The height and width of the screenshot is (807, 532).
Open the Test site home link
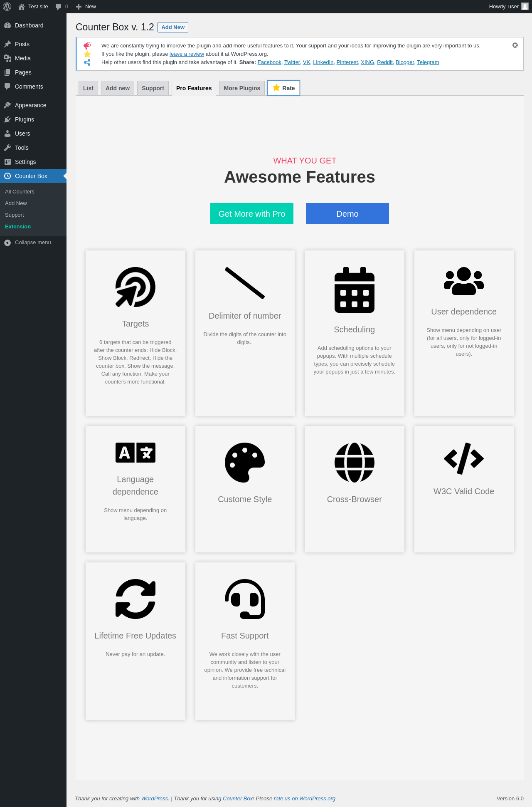(33, 7)
